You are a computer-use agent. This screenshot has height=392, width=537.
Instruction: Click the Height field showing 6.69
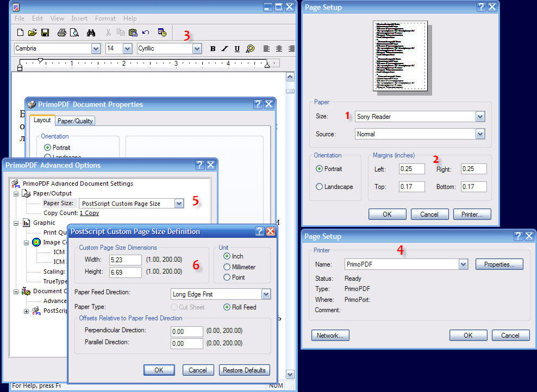[x=126, y=272]
